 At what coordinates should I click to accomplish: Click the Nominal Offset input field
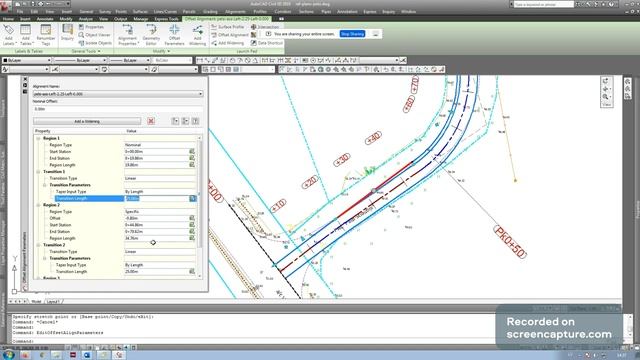click(118, 109)
